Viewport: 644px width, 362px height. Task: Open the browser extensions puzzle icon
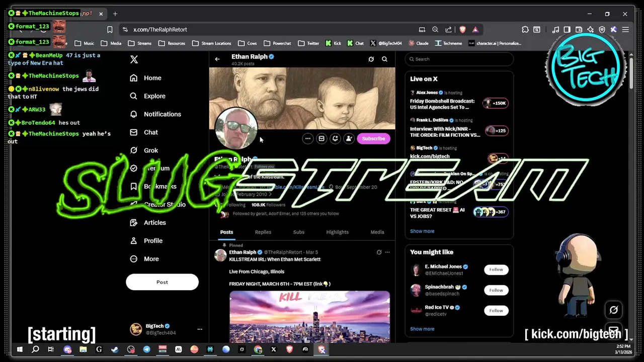click(525, 30)
